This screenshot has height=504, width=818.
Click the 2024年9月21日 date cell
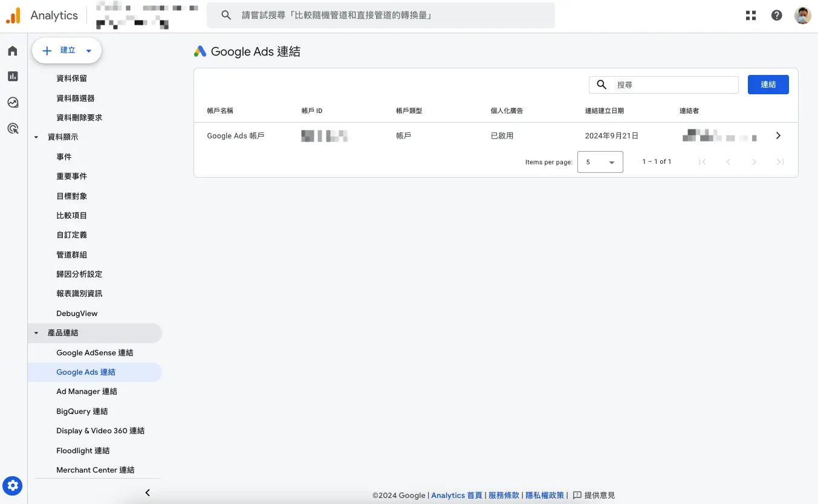coord(612,136)
